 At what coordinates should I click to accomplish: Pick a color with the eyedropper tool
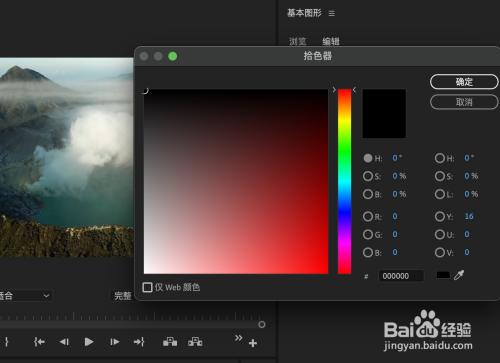459,275
